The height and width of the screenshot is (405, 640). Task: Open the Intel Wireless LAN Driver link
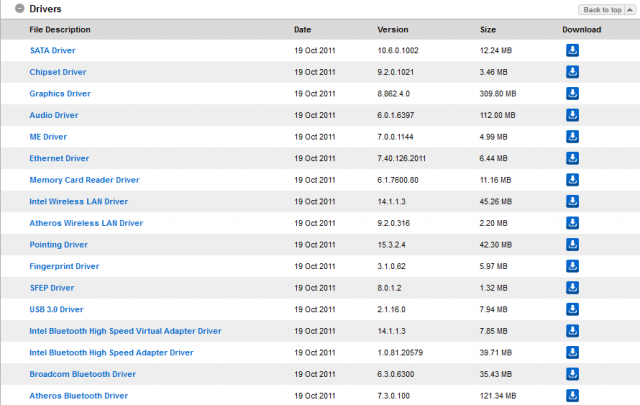coord(78,201)
